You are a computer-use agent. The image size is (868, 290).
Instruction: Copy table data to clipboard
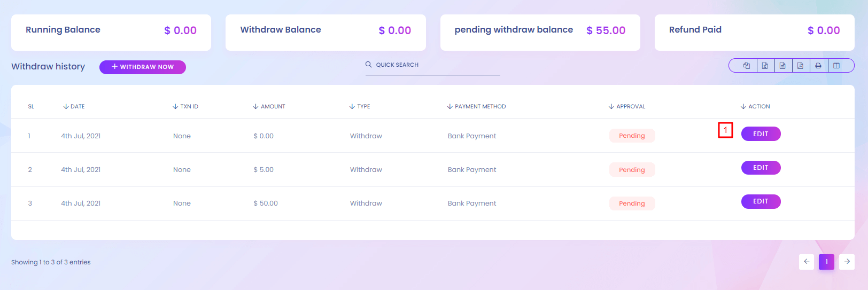tap(746, 66)
